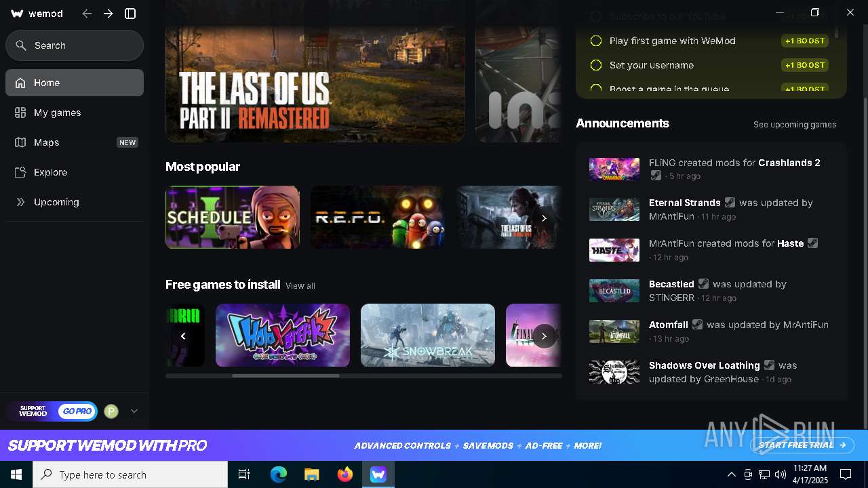Check the Play first game with WeMod circle
Image resolution: width=868 pixels, height=488 pixels.
[596, 41]
